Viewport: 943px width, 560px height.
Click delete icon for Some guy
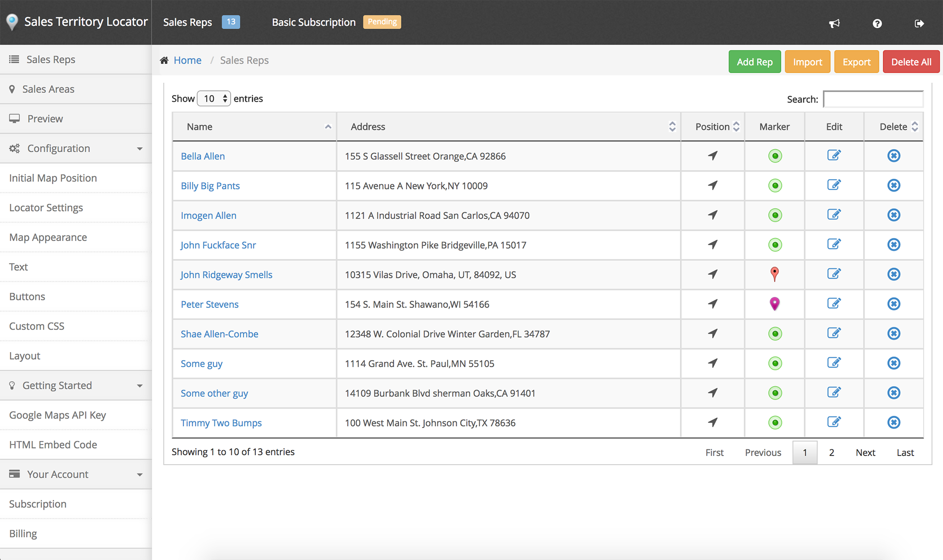[x=894, y=363]
